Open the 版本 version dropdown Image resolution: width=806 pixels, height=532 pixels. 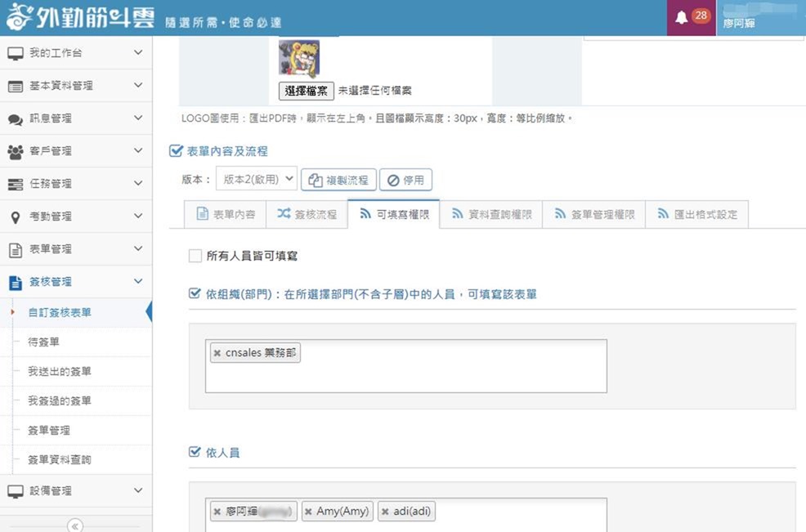pos(256,179)
